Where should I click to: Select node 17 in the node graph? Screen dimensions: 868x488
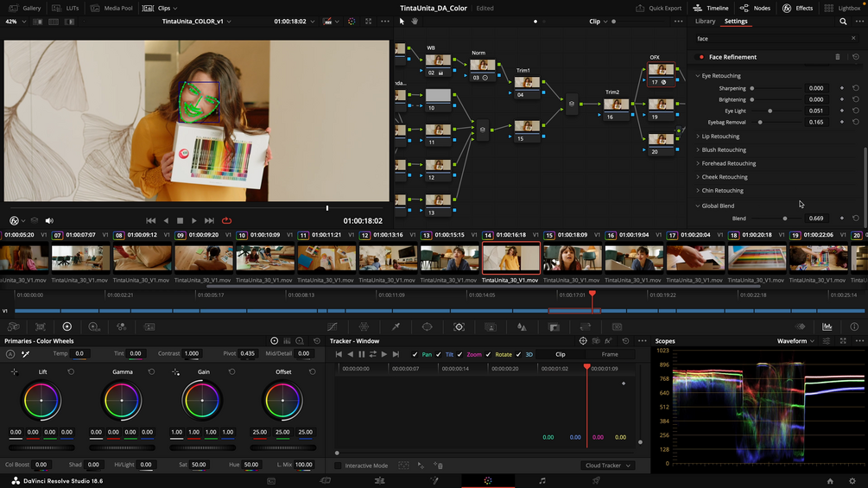pyautogui.click(x=661, y=75)
